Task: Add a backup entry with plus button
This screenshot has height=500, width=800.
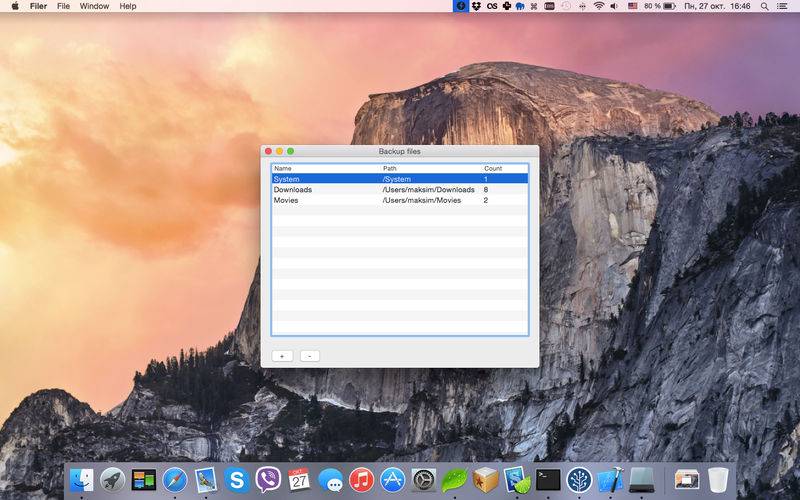Action: [x=282, y=356]
